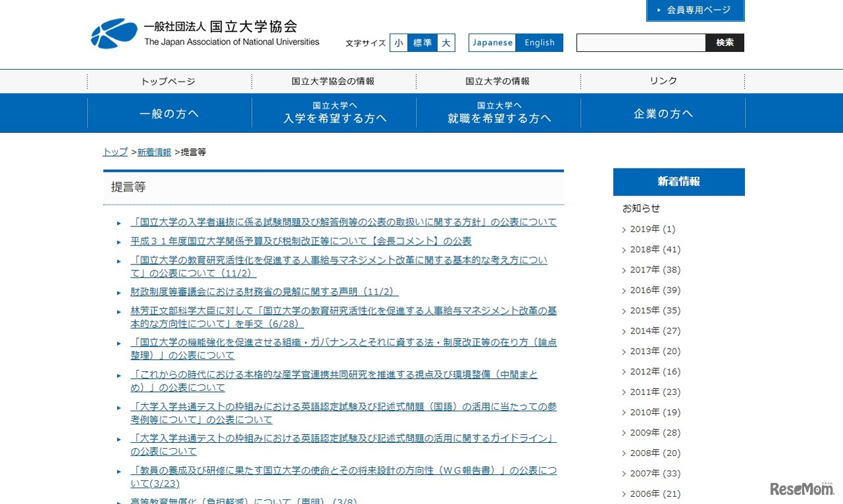The image size is (843, 504).
Task: Click inside the search input field
Action: pos(639,42)
